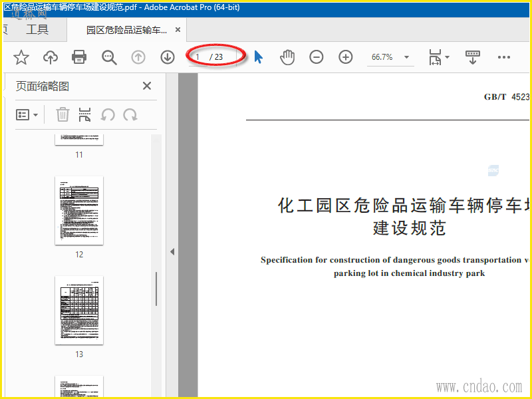The height and width of the screenshot is (399, 532).
Task: Add the document to starred favorites
Action: 21,57
